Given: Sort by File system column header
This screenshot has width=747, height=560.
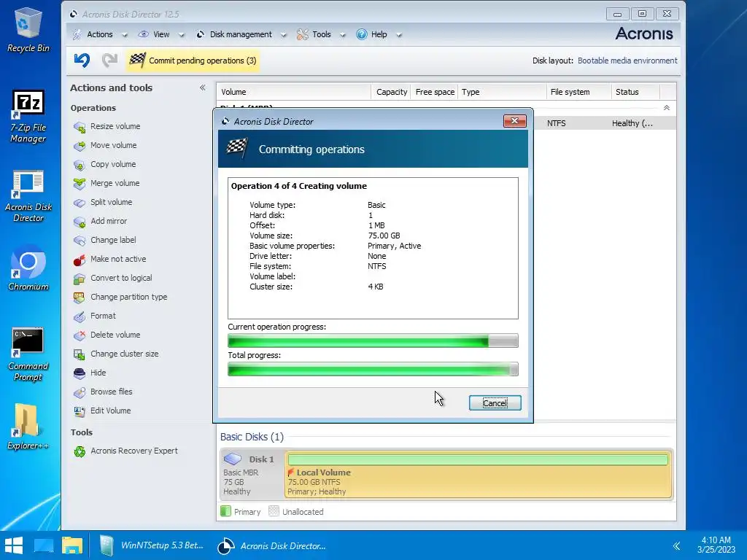Looking at the screenshot, I should [578, 92].
